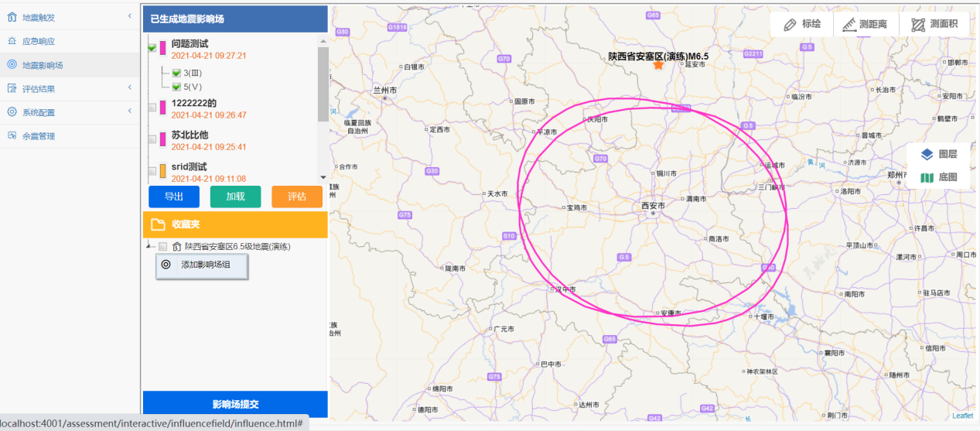980x431 pixels.
Task: Click the orange epicenter star on map
Action: [x=658, y=66]
